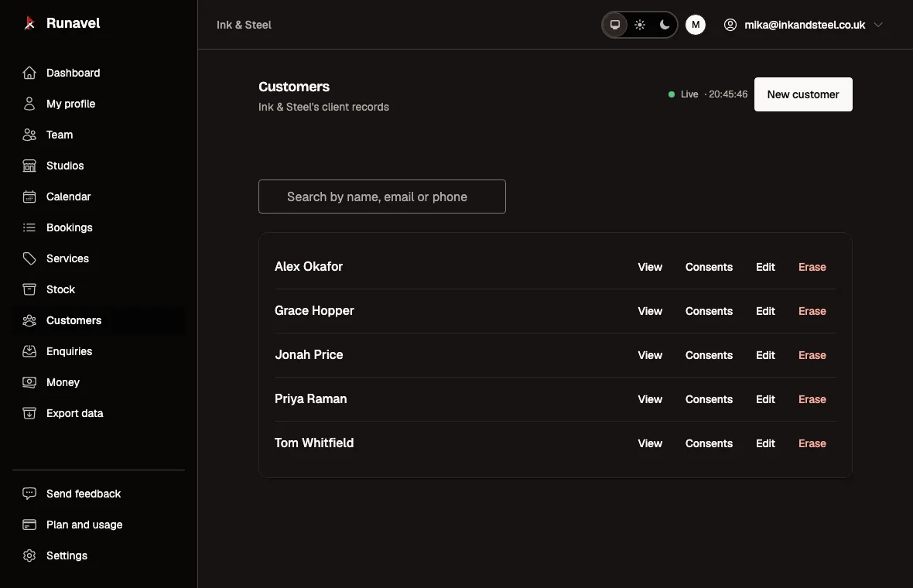The width and height of the screenshot is (913, 588).
Task: View Tom Whitfield's record
Action: (x=650, y=443)
